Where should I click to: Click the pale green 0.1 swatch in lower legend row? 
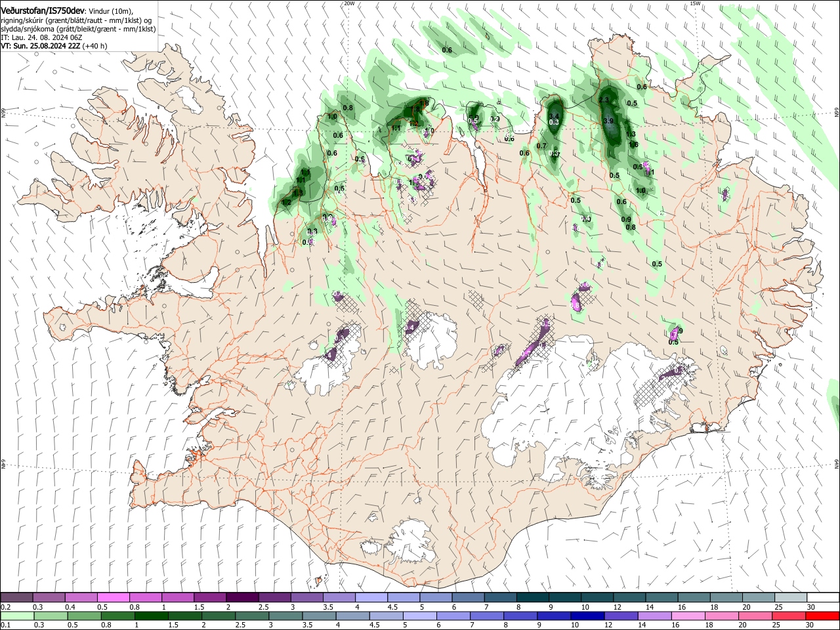[17, 616]
